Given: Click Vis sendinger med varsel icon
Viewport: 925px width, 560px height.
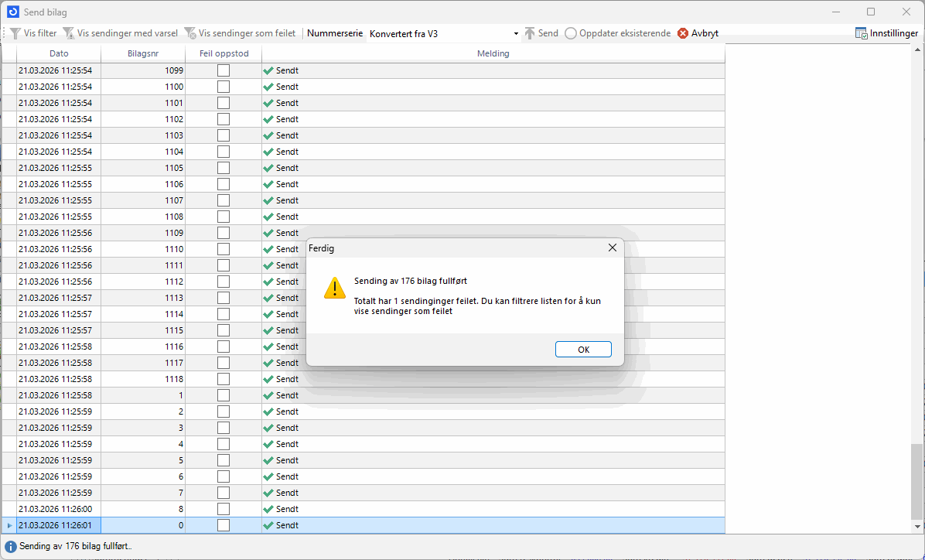Looking at the screenshot, I should tap(69, 34).
